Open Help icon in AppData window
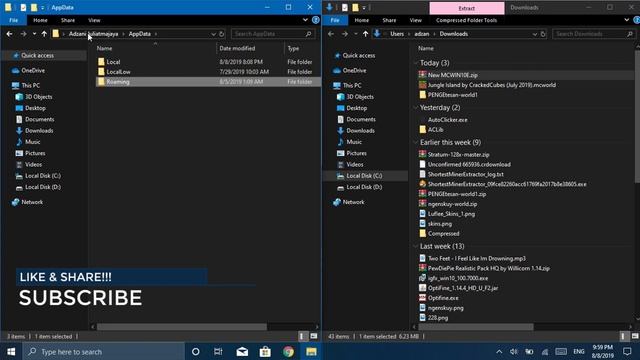640x360 pixels. 316,20
